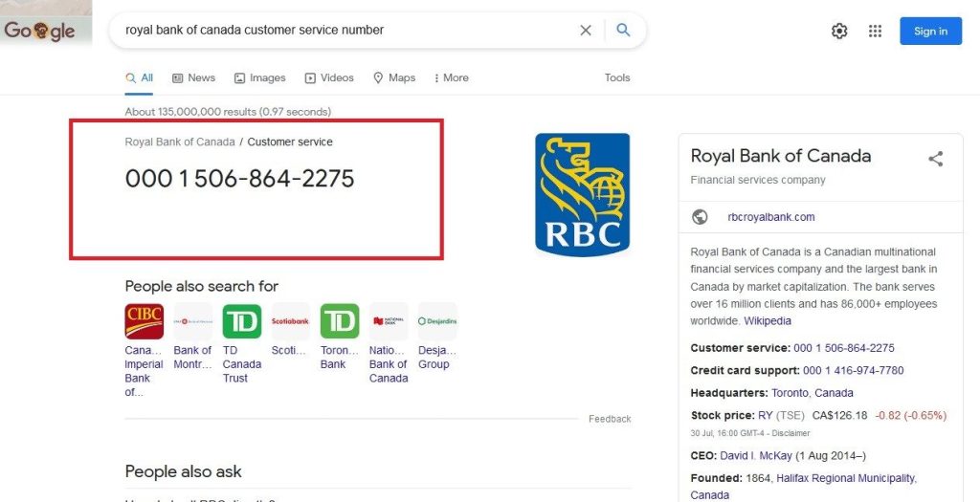Click the Toronto-Dominion Bank TD logo
Screen dimensions: 980x502
[340, 321]
